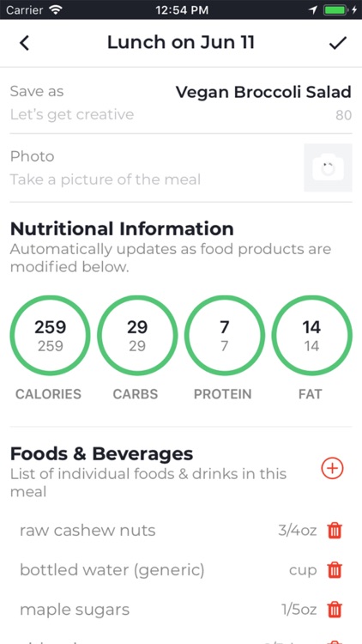Select the Carbs ring indicator

click(137, 335)
